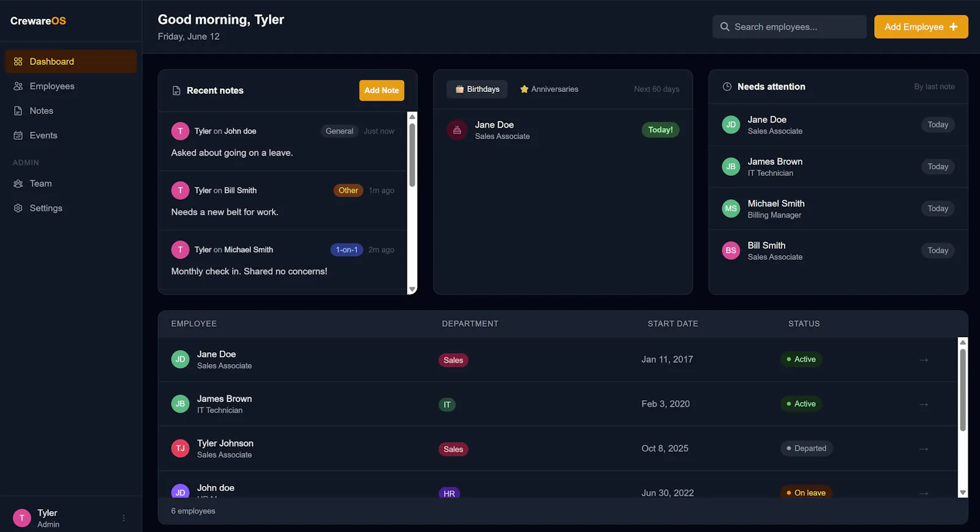Switch to the Birthdays tab

[477, 89]
